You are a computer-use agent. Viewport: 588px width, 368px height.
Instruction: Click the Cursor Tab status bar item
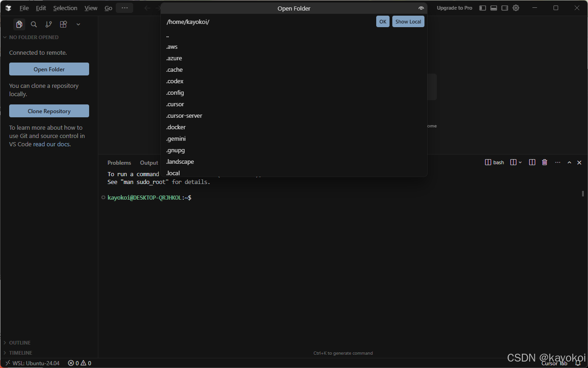(554, 363)
